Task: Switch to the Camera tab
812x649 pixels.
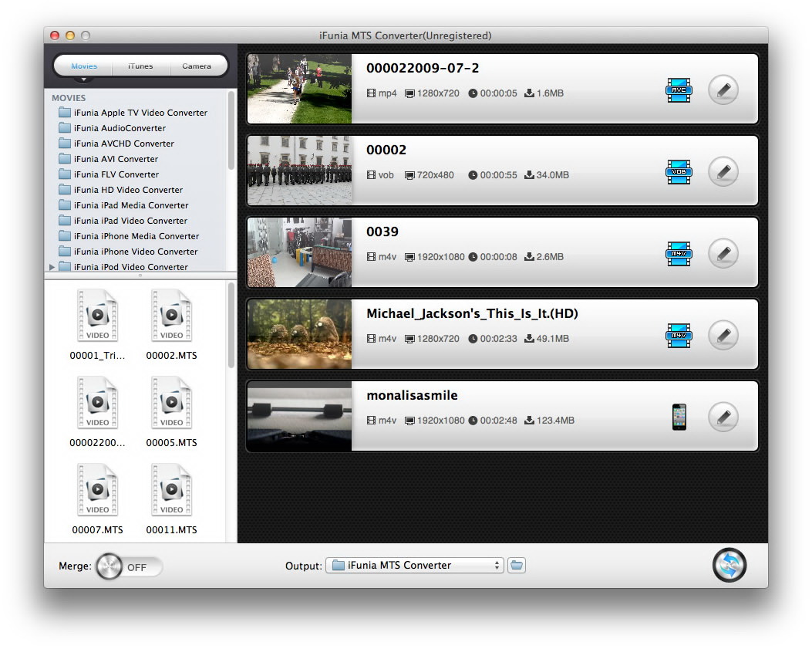Action: coord(197,66)
